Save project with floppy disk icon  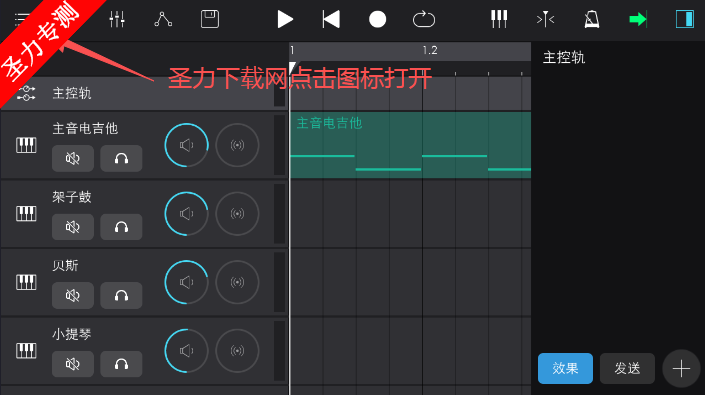210,19
